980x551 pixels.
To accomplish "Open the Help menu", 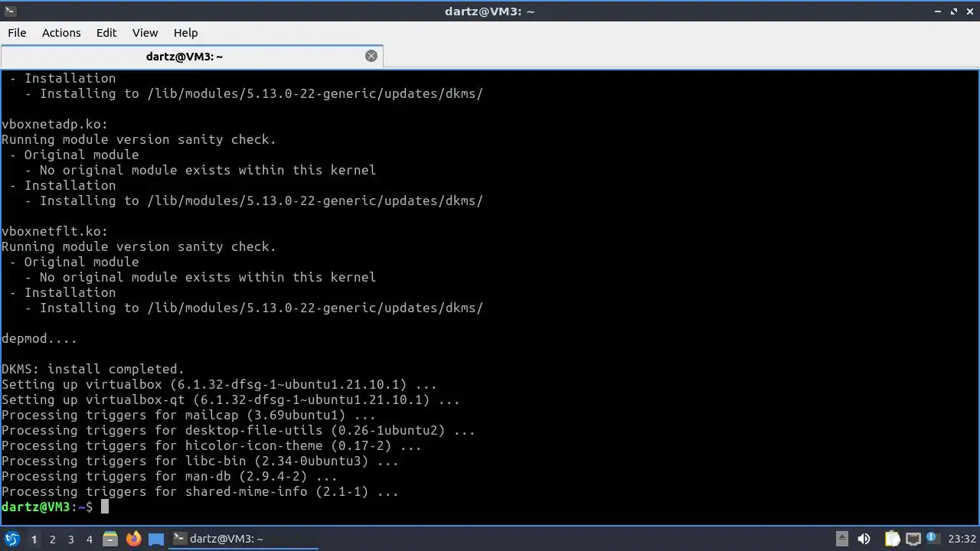I will coord(185,33).
